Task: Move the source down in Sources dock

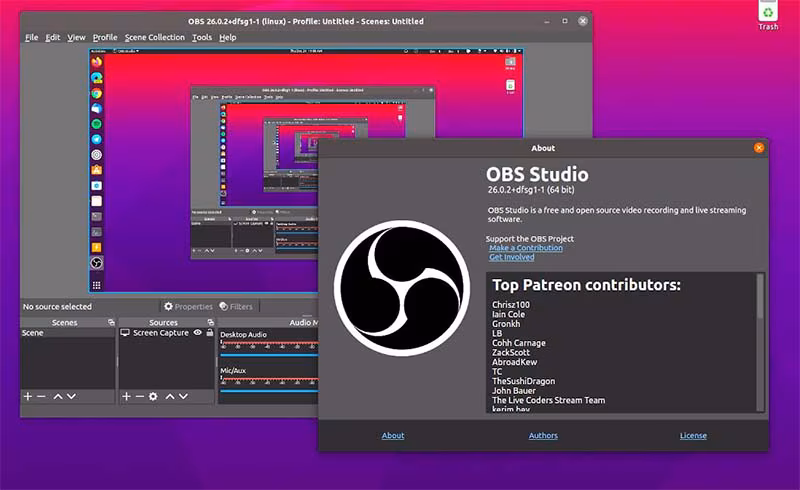Action: tap(183, 396)
